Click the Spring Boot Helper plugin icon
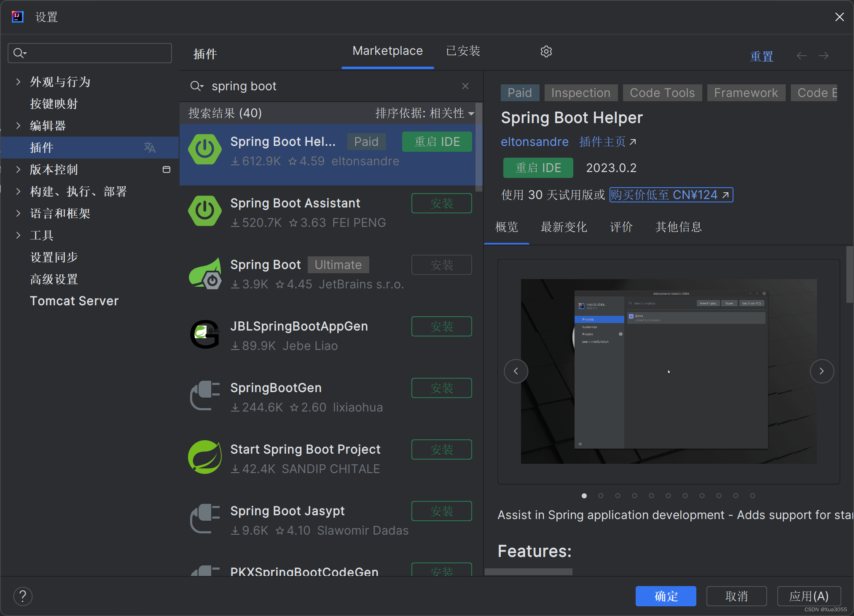The height and width of the screenshot is (616, 854). (205, 149)
